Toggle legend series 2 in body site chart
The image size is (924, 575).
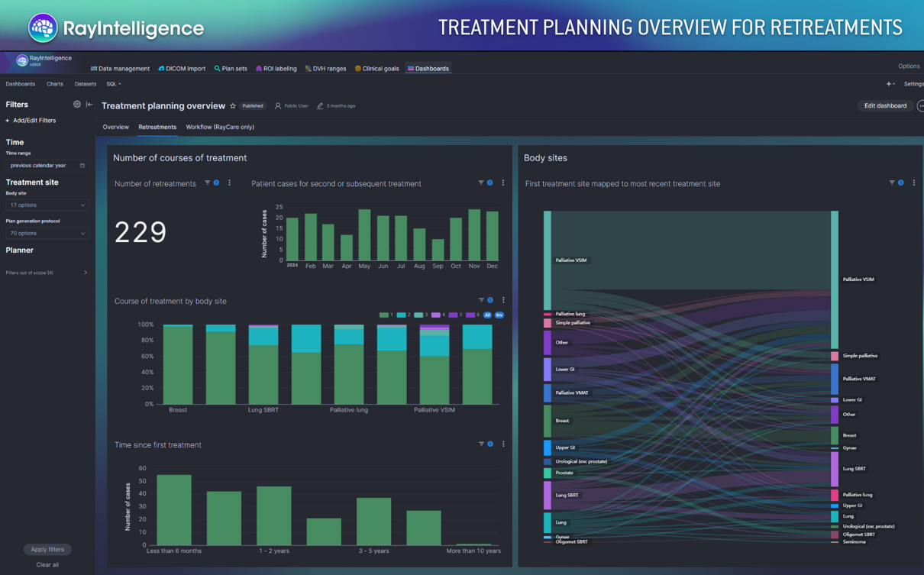(404, 315)
